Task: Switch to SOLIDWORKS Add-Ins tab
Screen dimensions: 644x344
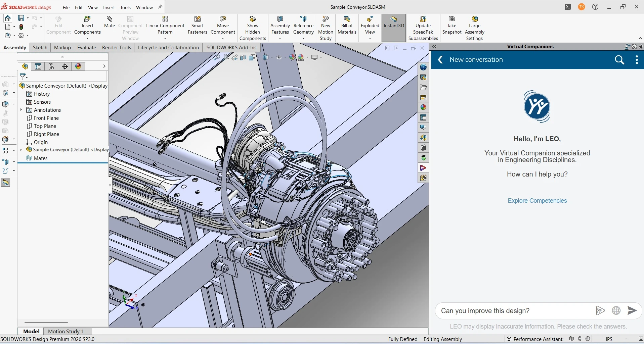Action: [231, 48]
